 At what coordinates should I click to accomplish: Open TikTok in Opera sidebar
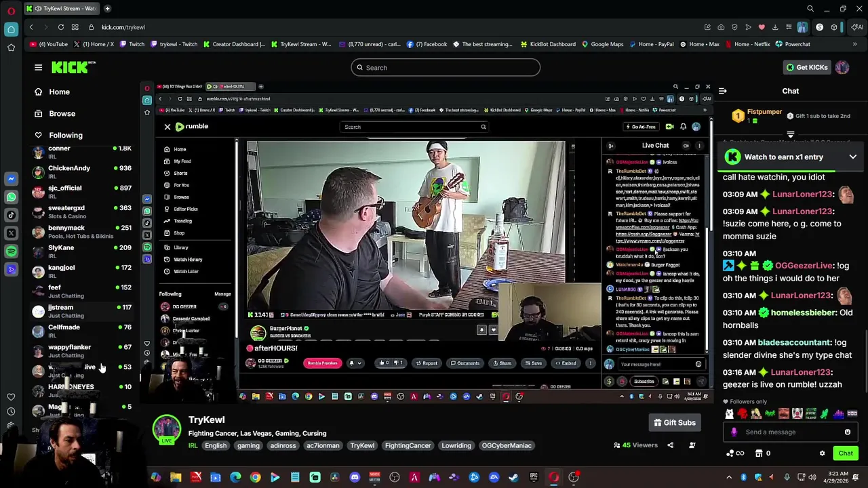point(12,215)
